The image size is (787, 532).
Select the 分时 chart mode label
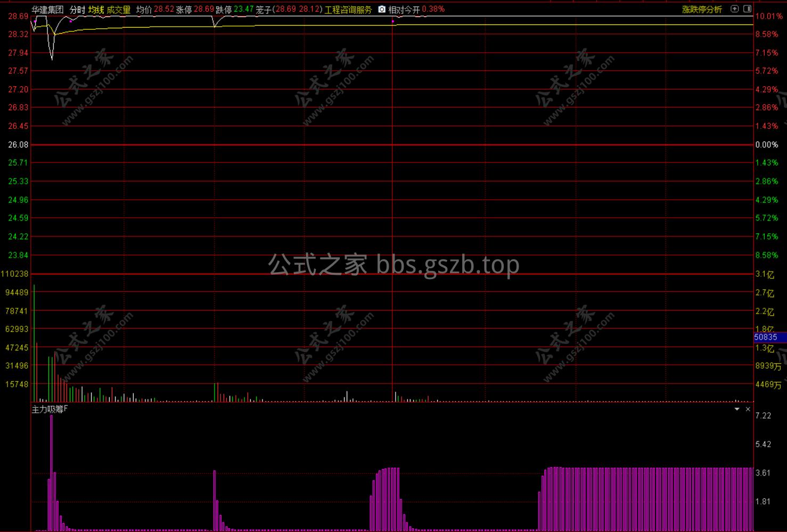tap(77, 10)
